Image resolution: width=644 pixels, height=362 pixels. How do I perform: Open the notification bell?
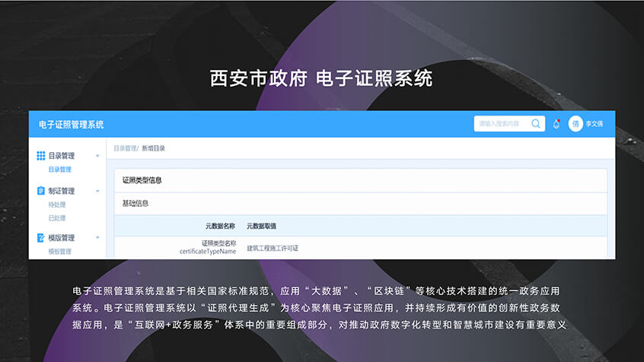point(556,124)
